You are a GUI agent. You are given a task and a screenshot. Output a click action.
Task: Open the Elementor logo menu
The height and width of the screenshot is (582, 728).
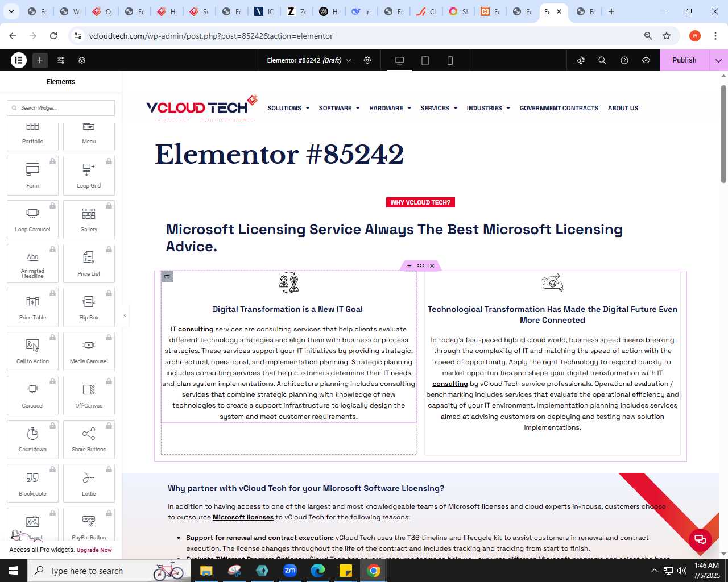(19, 60)
